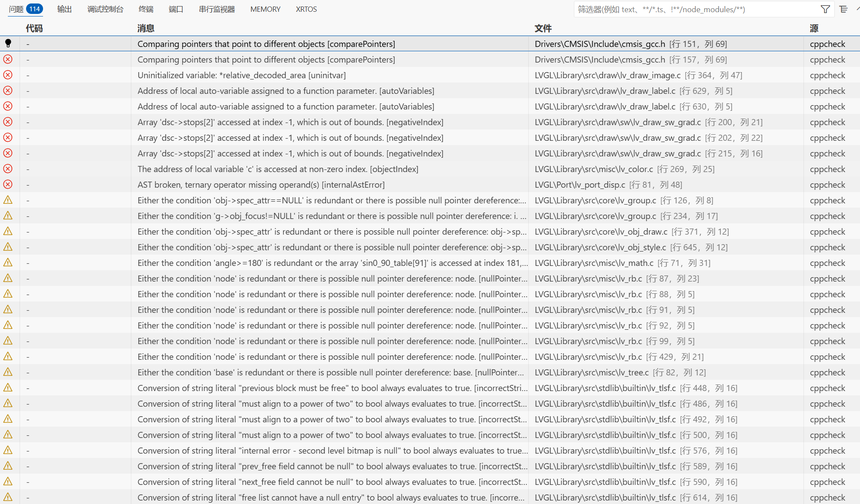Click error icon on lv_color.c row

coord(8,169)
